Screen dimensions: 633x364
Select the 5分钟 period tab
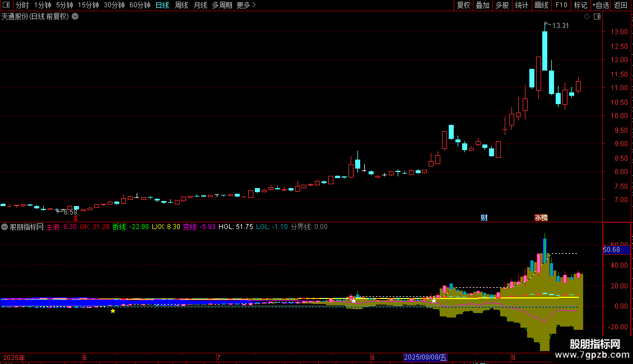click(x=64, y=5)
